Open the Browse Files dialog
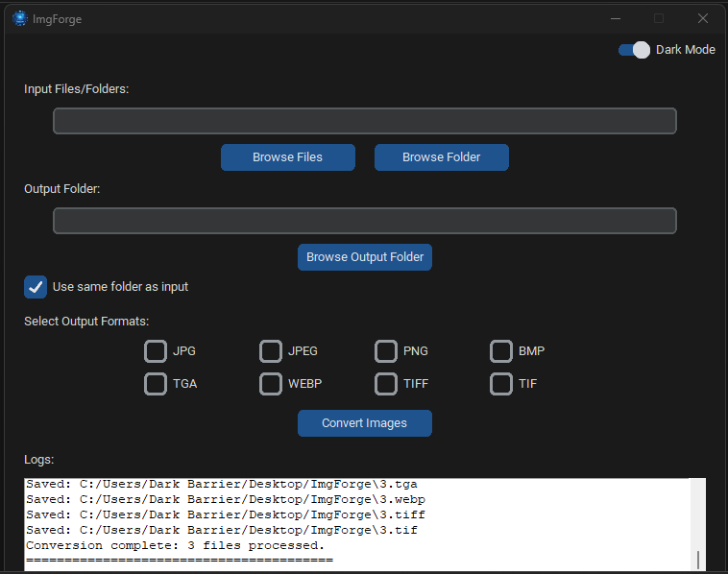Viewport: 728px width, 574px height. tap(288, 157)
